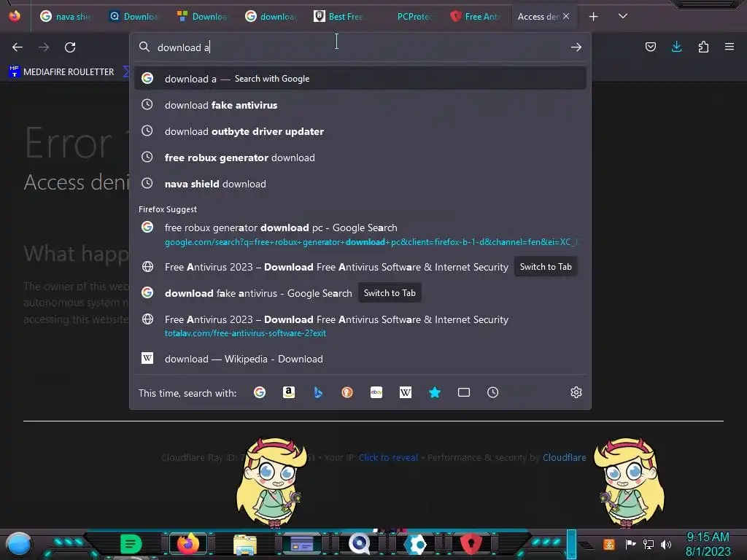
Task: Open the Pocket save icon
Action: 650,47
